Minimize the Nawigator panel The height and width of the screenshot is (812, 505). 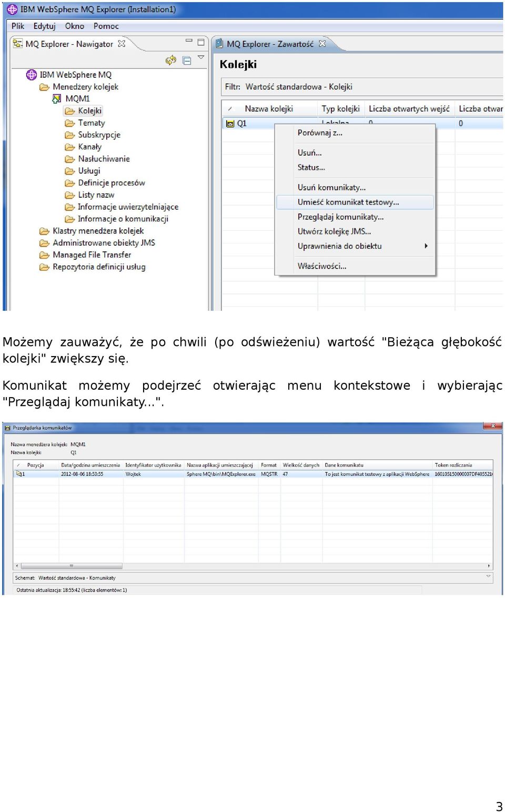pos(189,41)
